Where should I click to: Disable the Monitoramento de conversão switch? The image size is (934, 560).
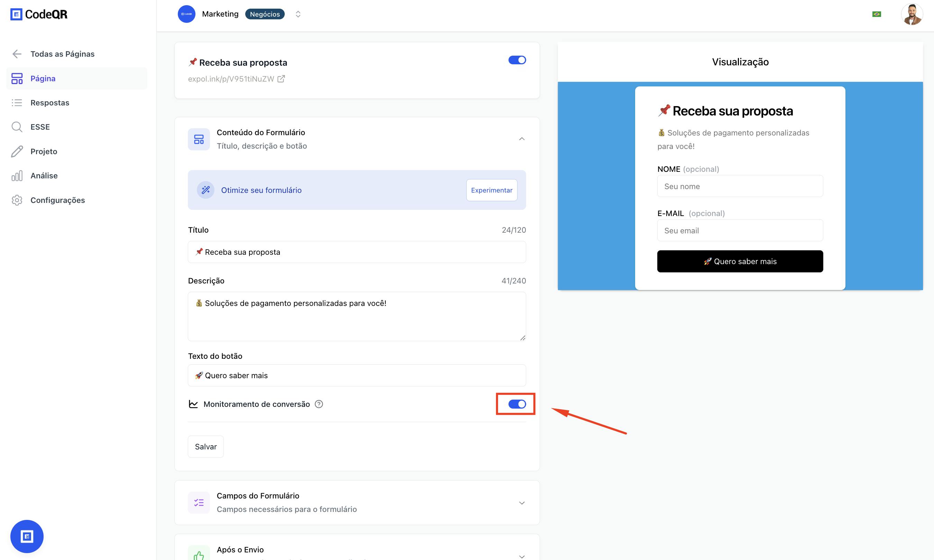517,404
